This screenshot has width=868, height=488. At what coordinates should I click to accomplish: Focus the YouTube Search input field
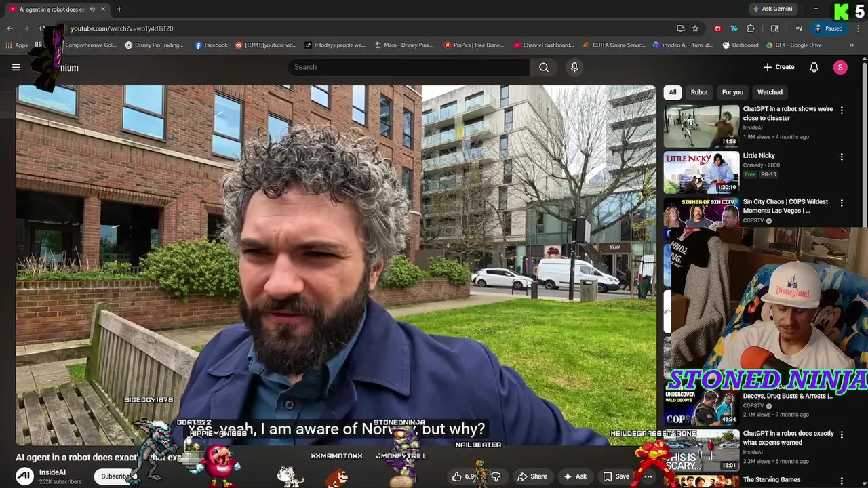click(409, 67)
